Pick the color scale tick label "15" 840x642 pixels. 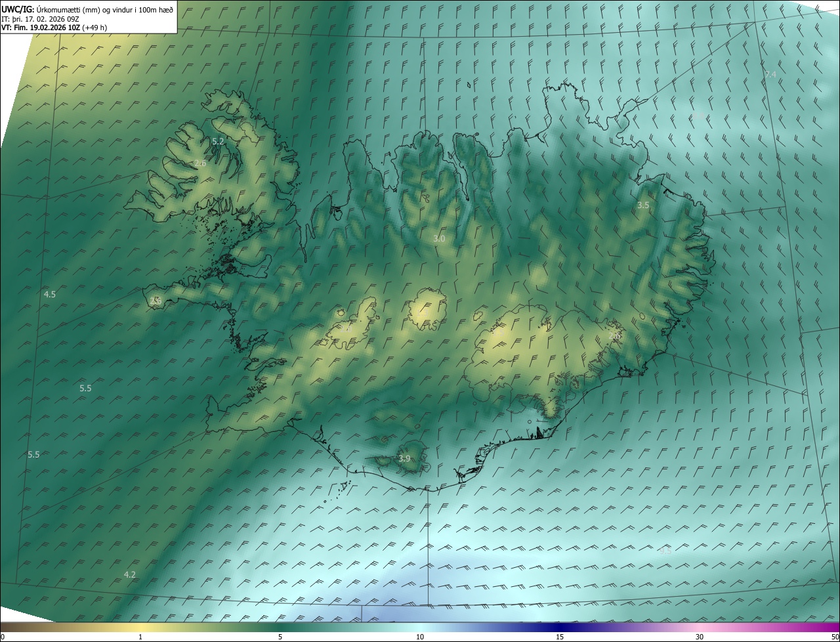(x=560, y=637)
